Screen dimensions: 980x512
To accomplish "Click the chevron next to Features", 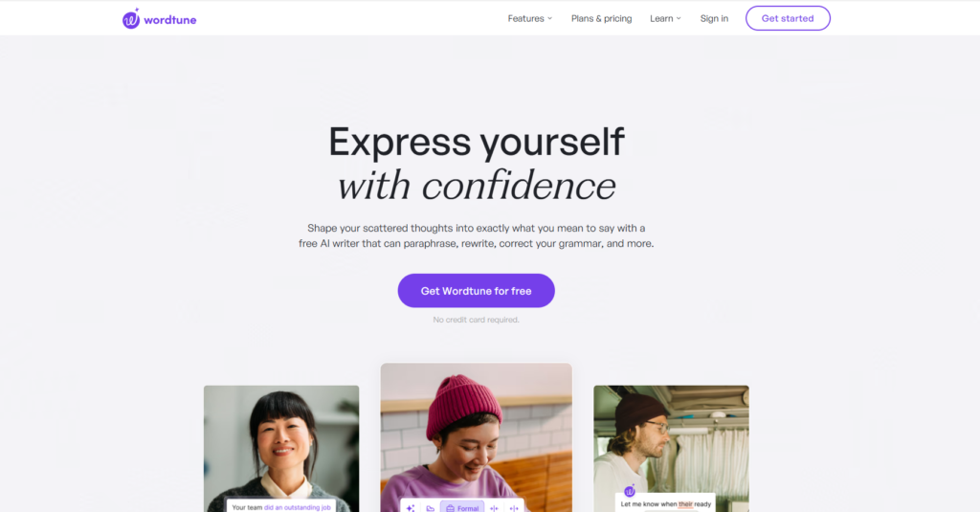I will pyautogui.click(x=550, y=19).
